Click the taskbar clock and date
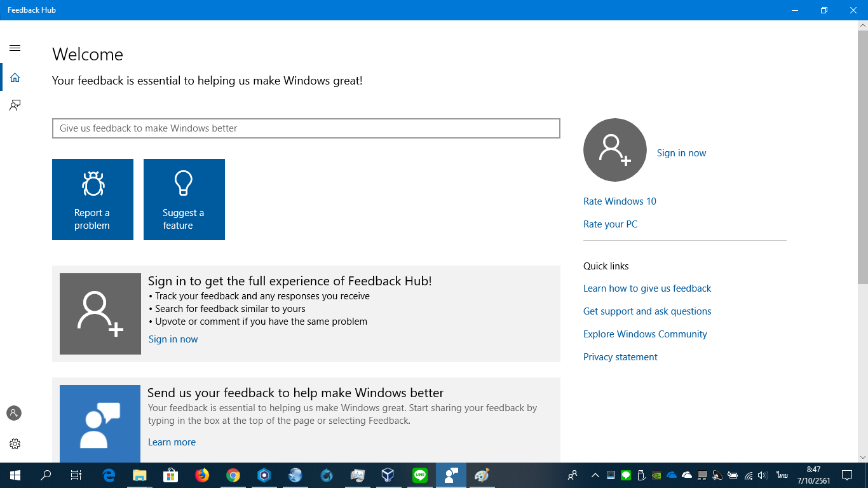Image resolution: width=868 pixels, height=488 pixels. tap(813, 475)
